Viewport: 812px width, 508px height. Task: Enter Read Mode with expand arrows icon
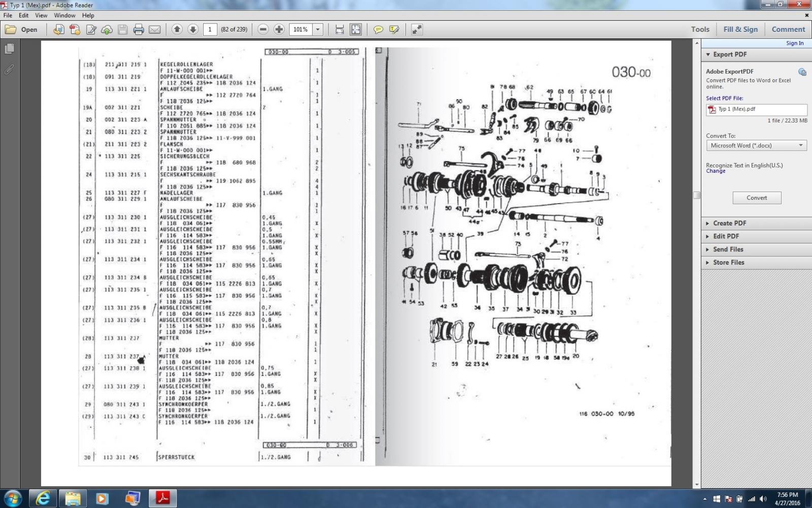(417, 29)
